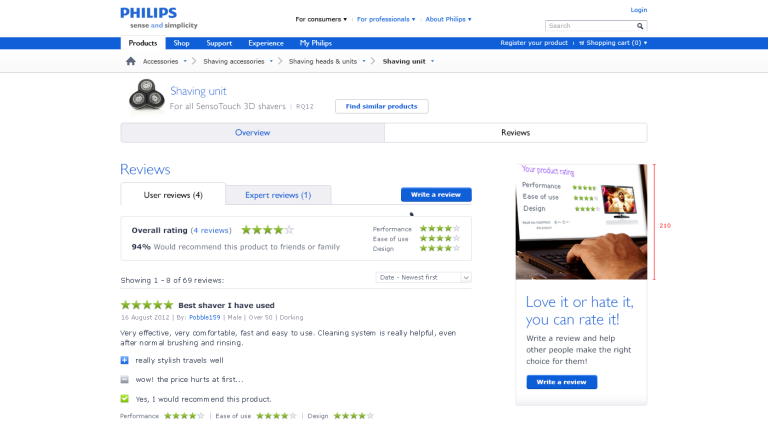Image resolution: width=768 pixels, height=422 pixels.
Task: Expand the Accessories breadcrumb arrow
Action: point(185,61)
